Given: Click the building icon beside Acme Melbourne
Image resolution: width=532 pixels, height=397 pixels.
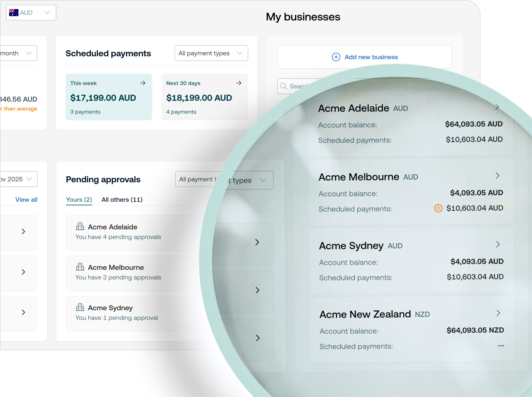Looking at the screenshot, I should (x=80, y=267).
